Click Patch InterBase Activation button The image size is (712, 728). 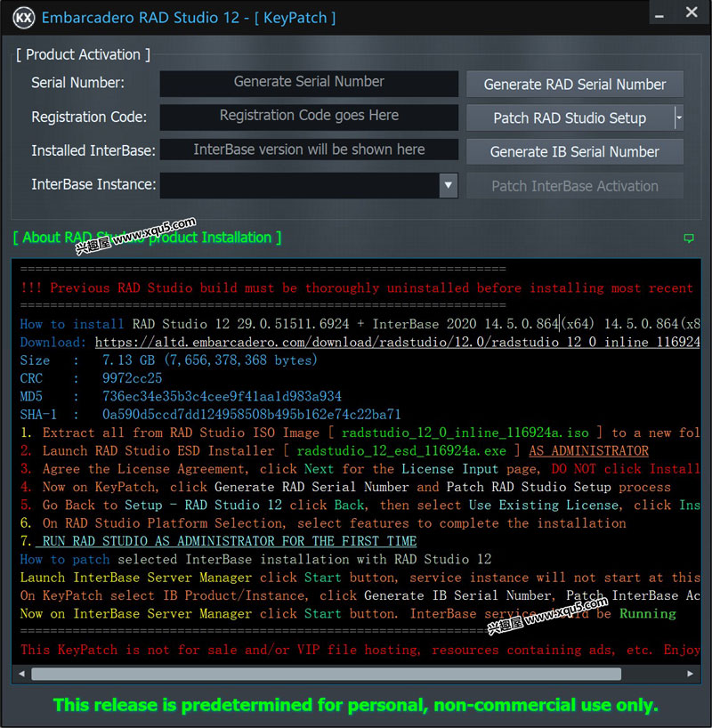pos(575,186)
